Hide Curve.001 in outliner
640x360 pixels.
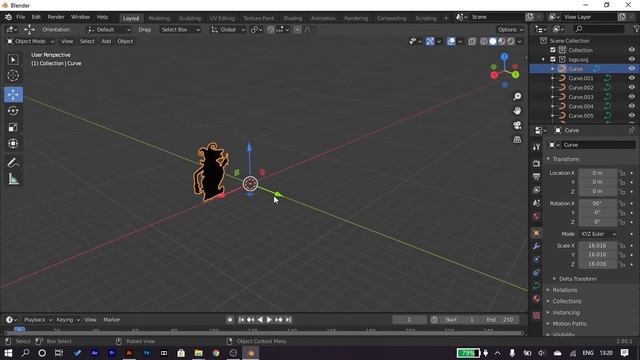pyautogui.click(x=631, y=78)
